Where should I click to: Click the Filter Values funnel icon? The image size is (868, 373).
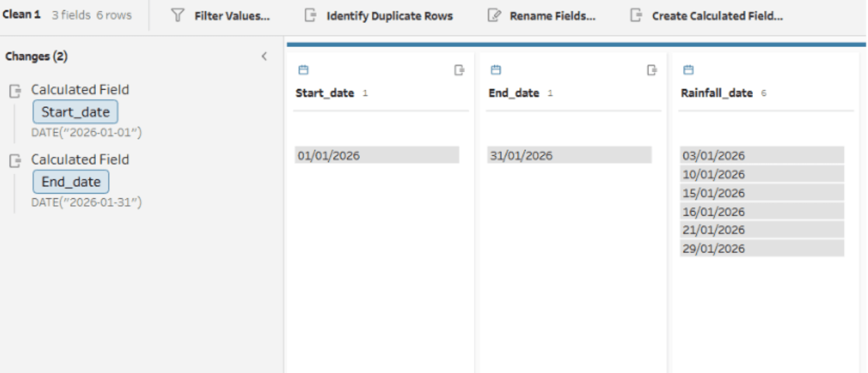click(178, 16)
